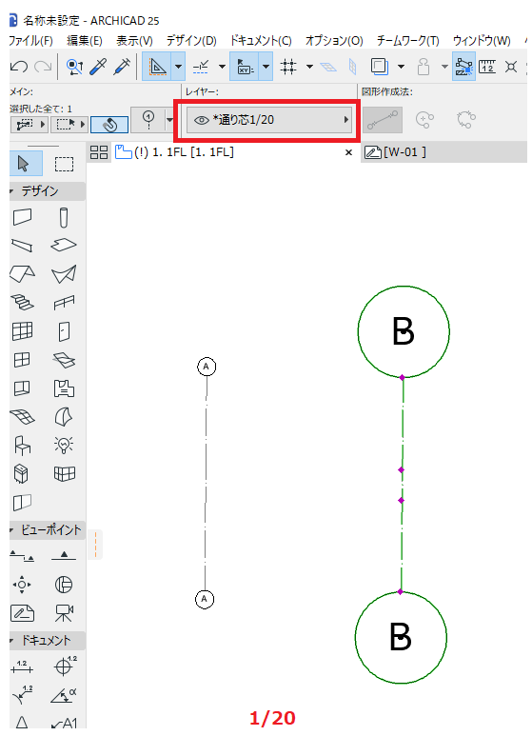Select the Stair tool
Screen dimensions: 532x756
coord(22,303)
